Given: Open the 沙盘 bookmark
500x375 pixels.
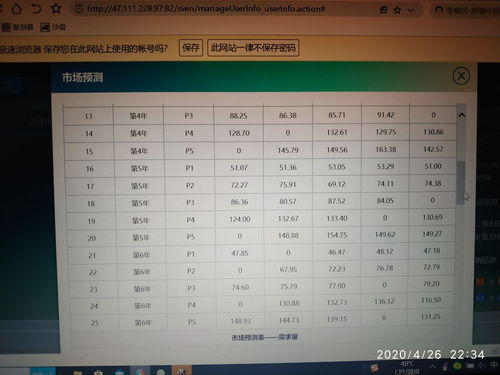Looking at the screenshot, I should 53,27.
